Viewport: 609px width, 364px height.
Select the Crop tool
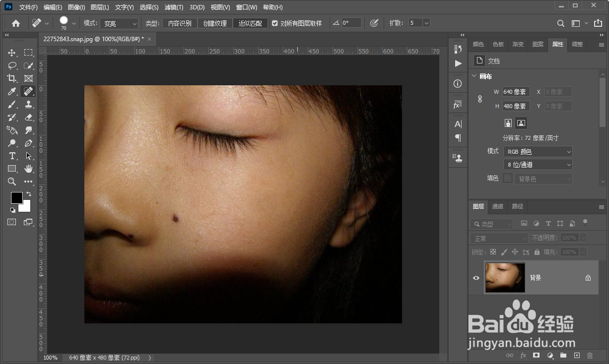tap(12, 78)
